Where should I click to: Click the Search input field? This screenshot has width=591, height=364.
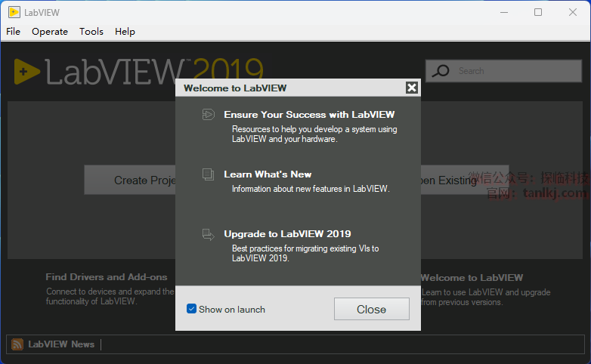pyautogui.click(x=503, y=71)
